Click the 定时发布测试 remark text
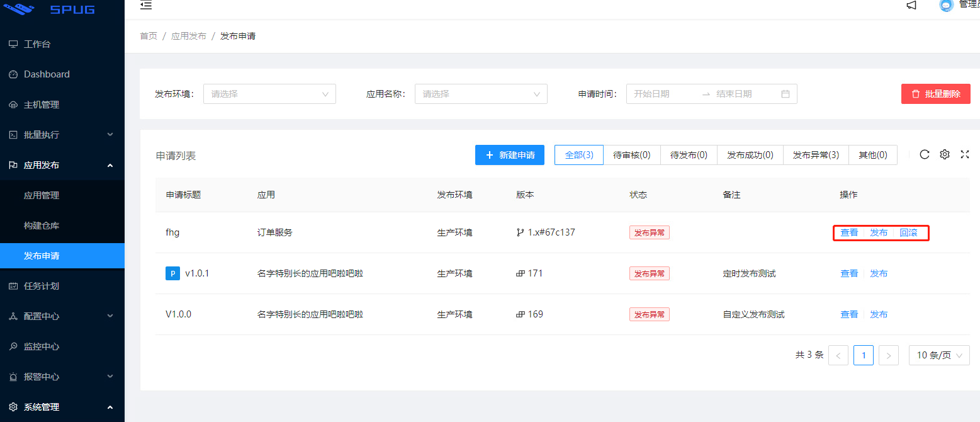The image size is (980, 422). (x=750, y=273)
